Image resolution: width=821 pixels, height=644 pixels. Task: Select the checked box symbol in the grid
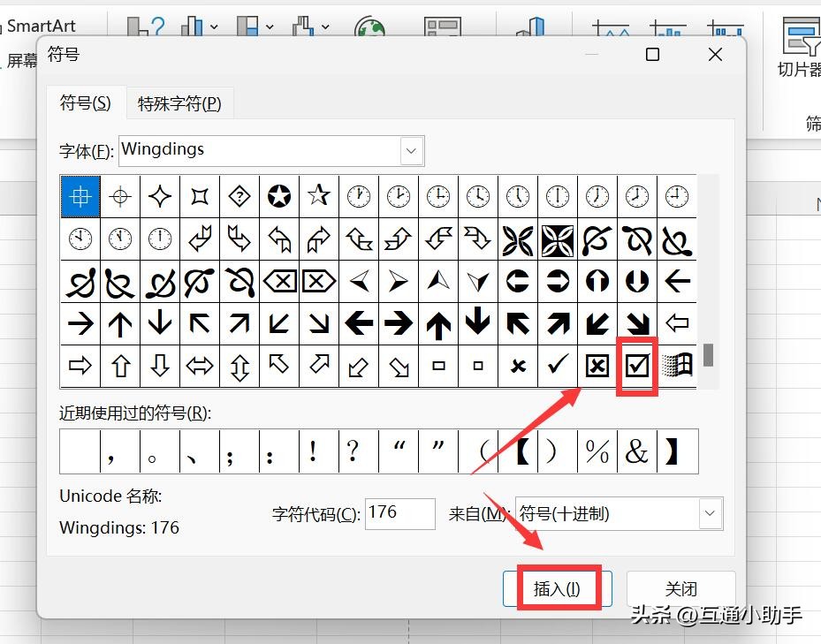(637, 366)
